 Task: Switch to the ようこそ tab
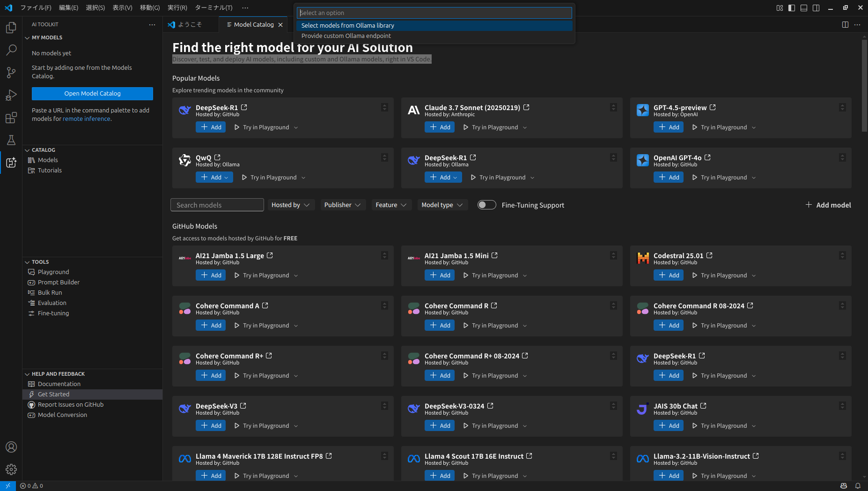click(190, 25)
